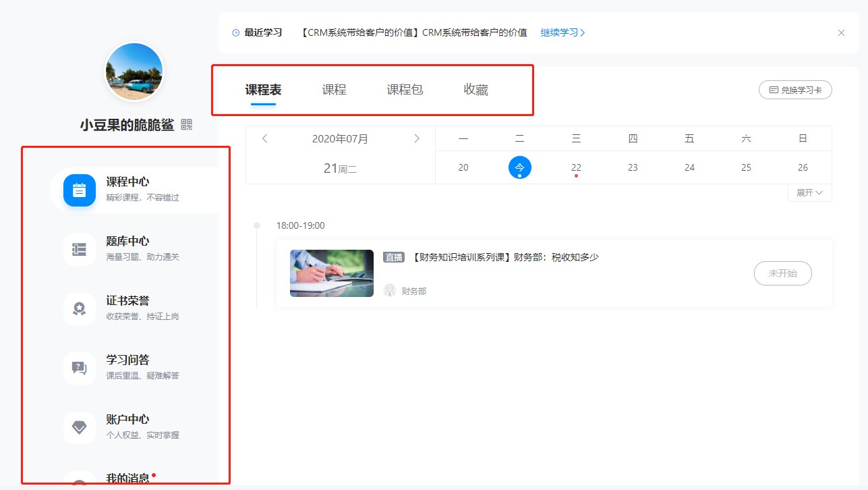
Task: Select date 22 in the week row
Action: point(576,167)
